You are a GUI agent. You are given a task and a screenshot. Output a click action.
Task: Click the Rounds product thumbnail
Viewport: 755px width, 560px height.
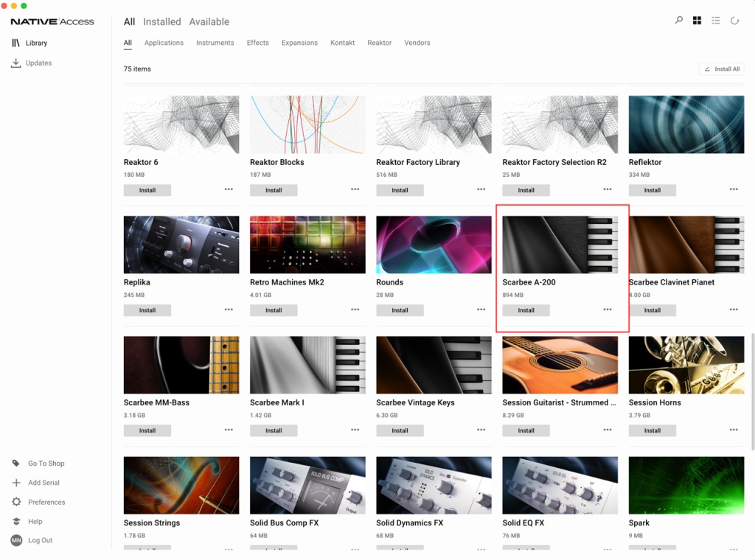click(x=434, y=245)
